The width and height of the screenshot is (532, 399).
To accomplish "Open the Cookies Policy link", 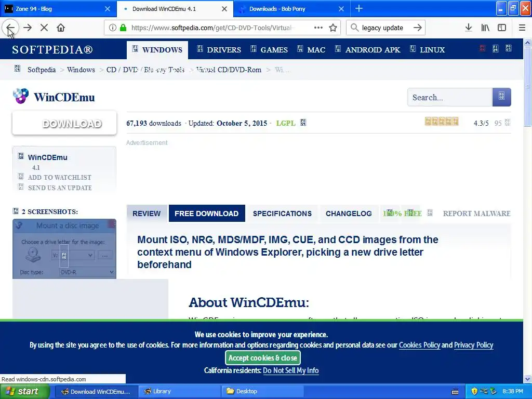I will point(419,345).
